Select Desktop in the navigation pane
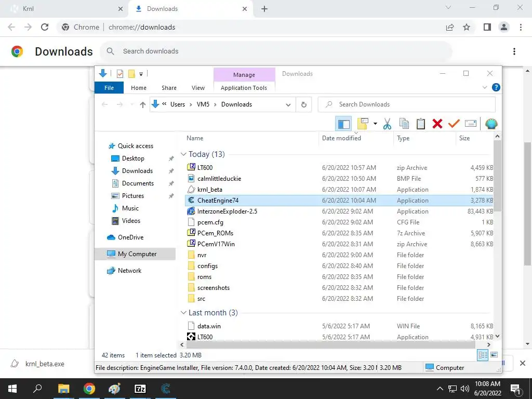The image size is (532, 399). tap(132, 158)
